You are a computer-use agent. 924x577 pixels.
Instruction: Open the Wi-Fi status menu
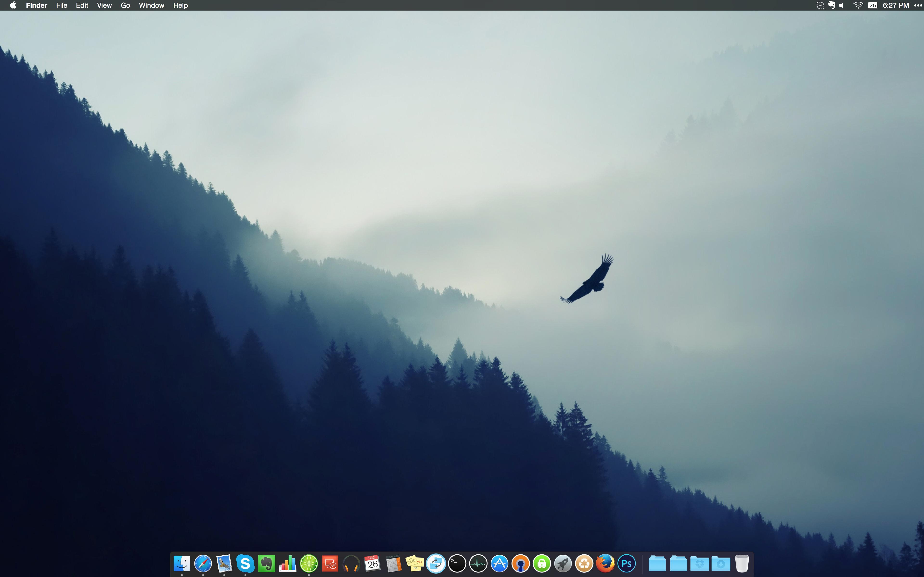(x=858, y=5)
